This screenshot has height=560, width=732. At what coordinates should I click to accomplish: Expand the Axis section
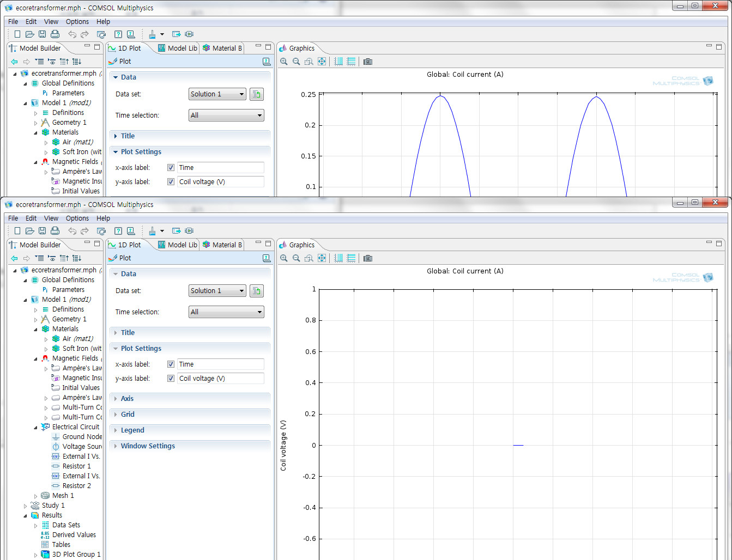(127, 399)
